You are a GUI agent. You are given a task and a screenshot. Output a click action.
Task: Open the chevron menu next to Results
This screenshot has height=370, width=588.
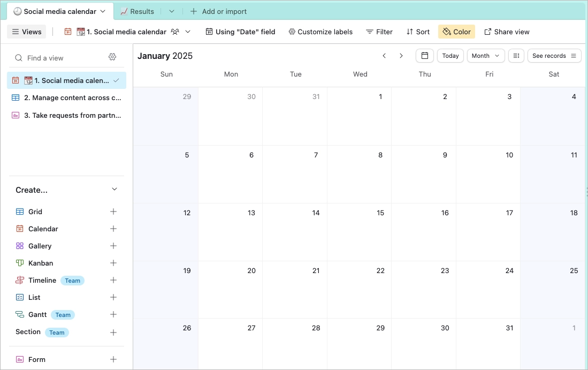click(x=170, y=11)
